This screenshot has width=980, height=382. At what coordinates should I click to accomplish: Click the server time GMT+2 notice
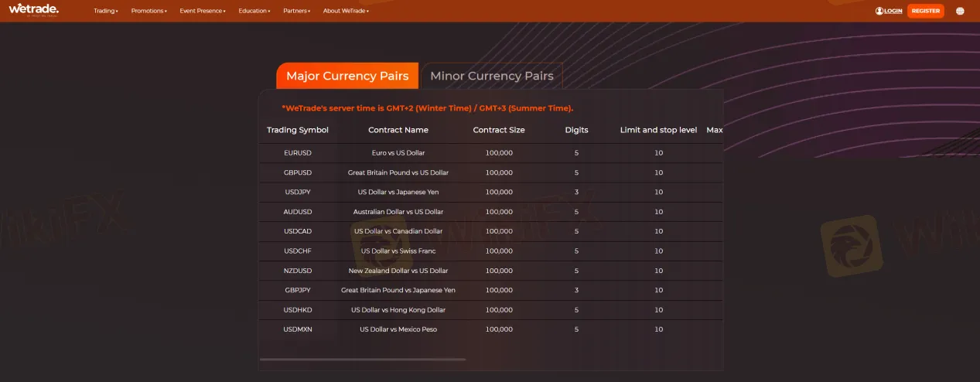tap(428, 108)
